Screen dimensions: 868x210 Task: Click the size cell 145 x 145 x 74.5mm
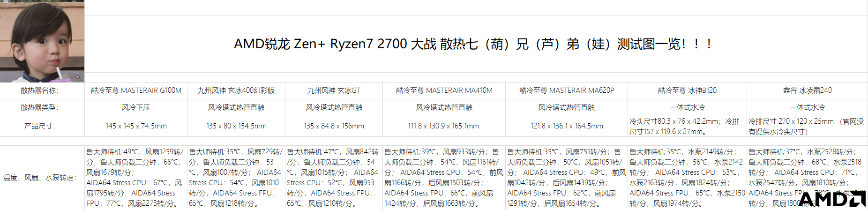point(136,126)
